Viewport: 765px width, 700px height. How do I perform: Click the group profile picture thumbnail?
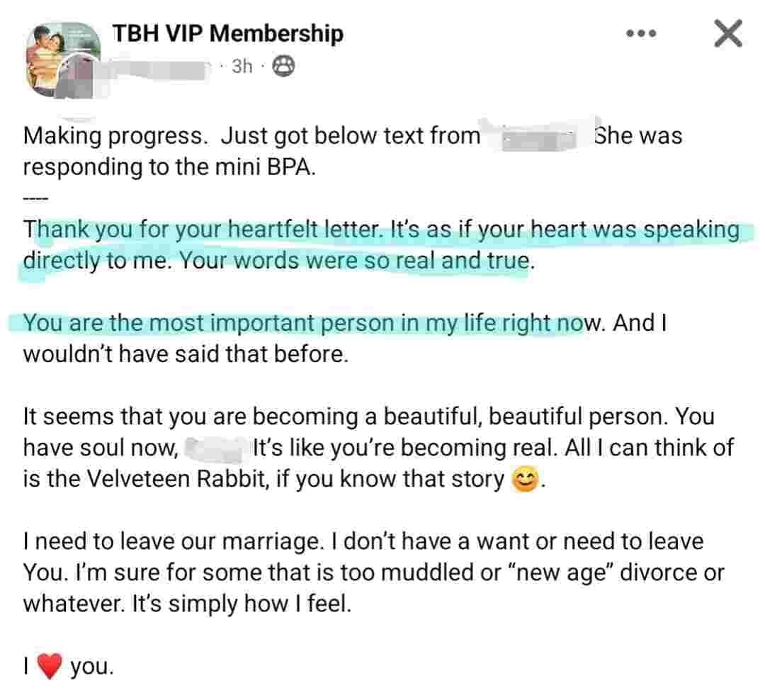64,58
